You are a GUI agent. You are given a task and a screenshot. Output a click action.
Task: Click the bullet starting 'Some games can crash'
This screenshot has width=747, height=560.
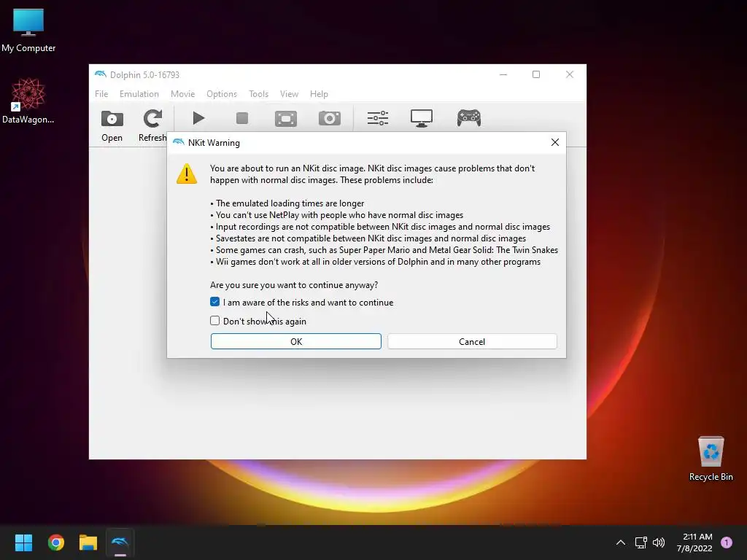click(384, 250)
